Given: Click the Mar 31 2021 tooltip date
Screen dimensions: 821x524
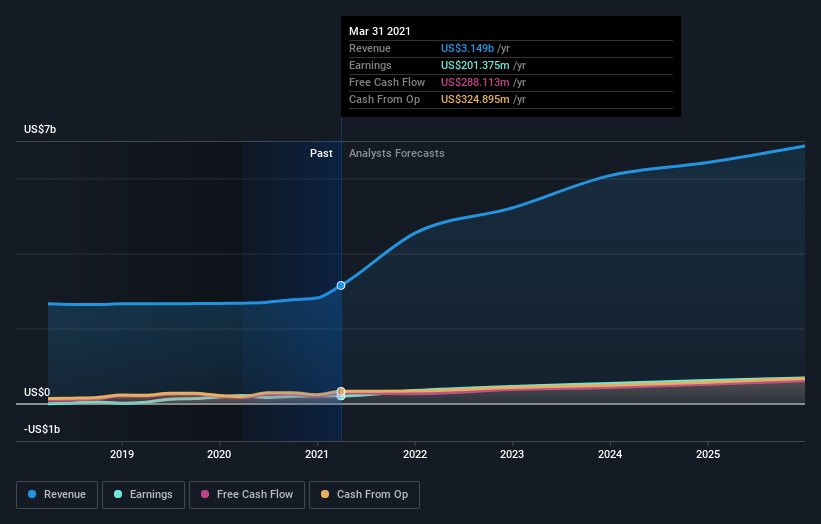Looking at the screenshot, I should click(380, 31).
